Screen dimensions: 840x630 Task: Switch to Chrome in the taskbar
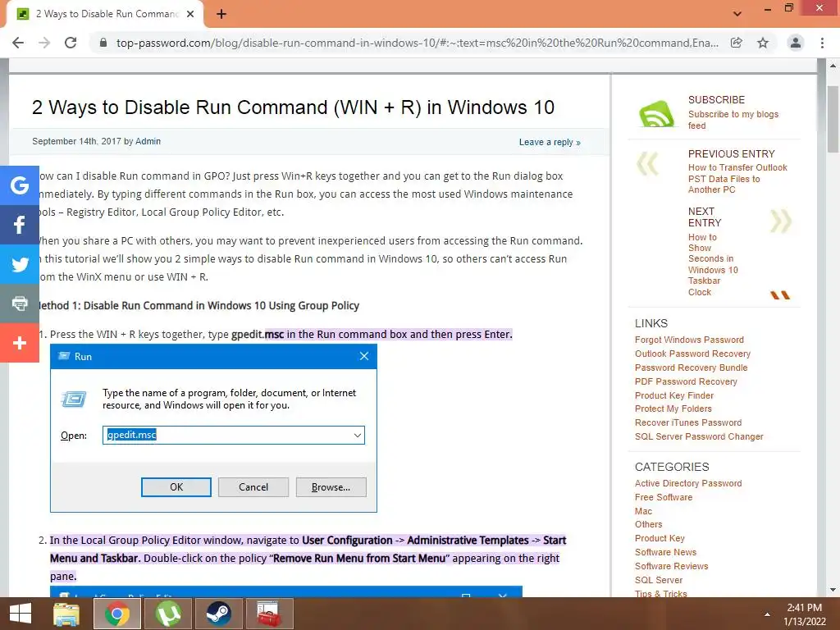[x=116, y=614]
